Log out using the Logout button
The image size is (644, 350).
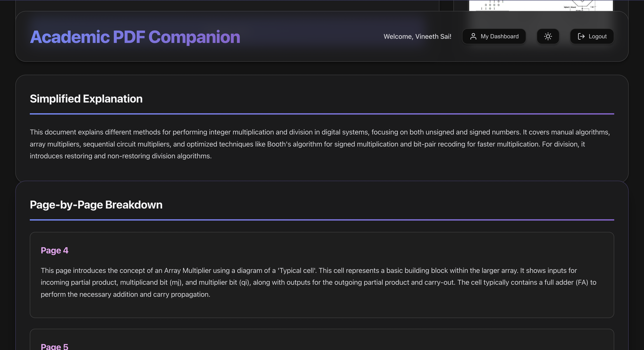click(x=592, y=37)
